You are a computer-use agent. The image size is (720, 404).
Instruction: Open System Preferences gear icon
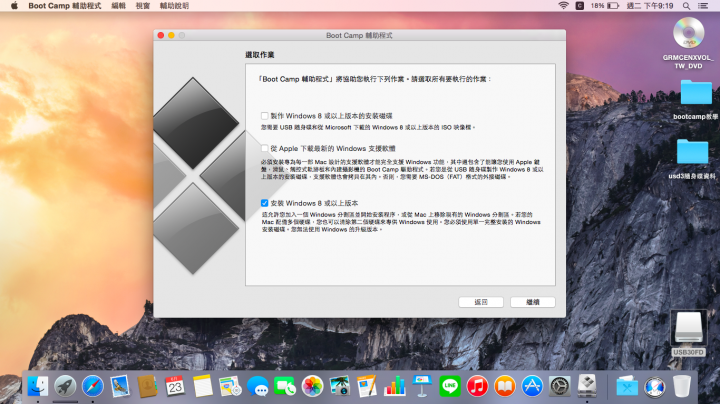(560, 386)
